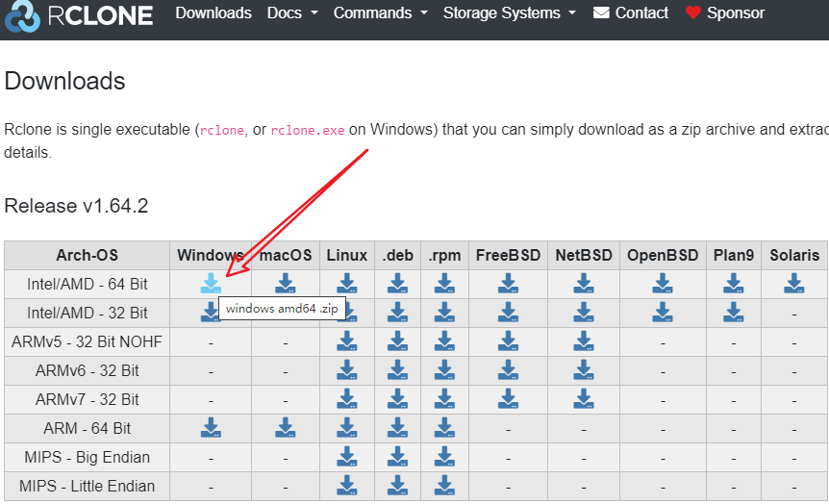829x504 pixels.
Task: Download FreeBSD ARMv6 32 Bit build
Action: 508,370
